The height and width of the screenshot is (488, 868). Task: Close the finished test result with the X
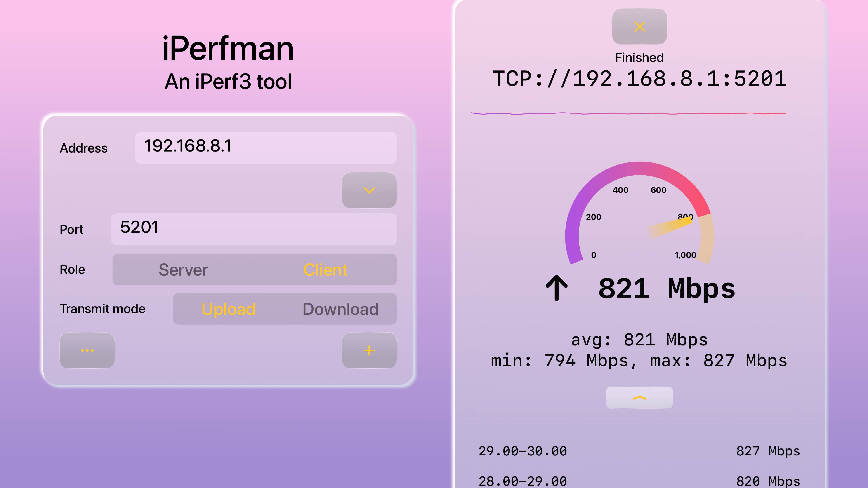[639, 27]
